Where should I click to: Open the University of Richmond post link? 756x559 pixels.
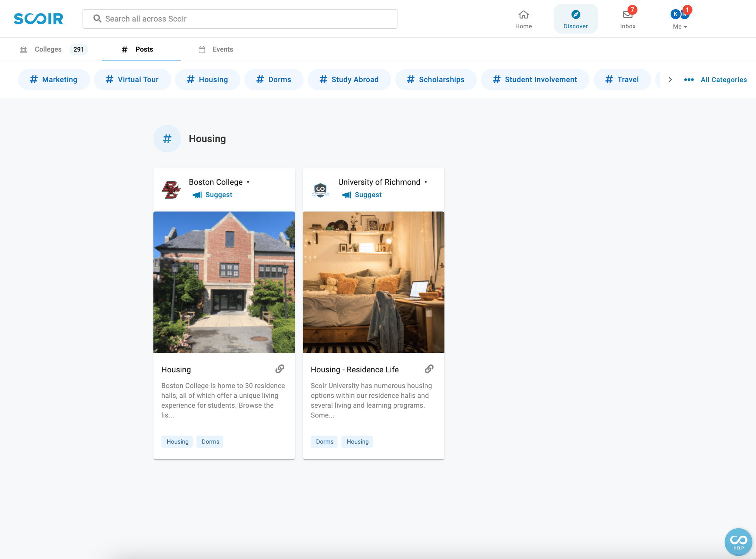click(x=429, y=369)
